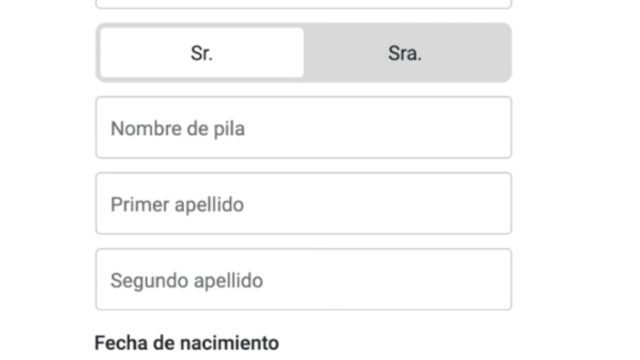Place the cursor in the Nombre de pila textbox
The image size is (640, 360).
(304, 127)
